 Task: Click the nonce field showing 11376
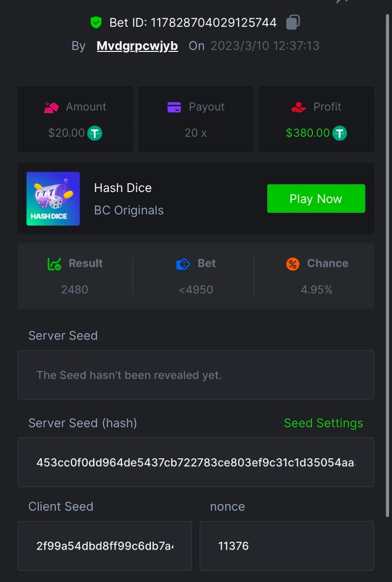pos(286,546)
